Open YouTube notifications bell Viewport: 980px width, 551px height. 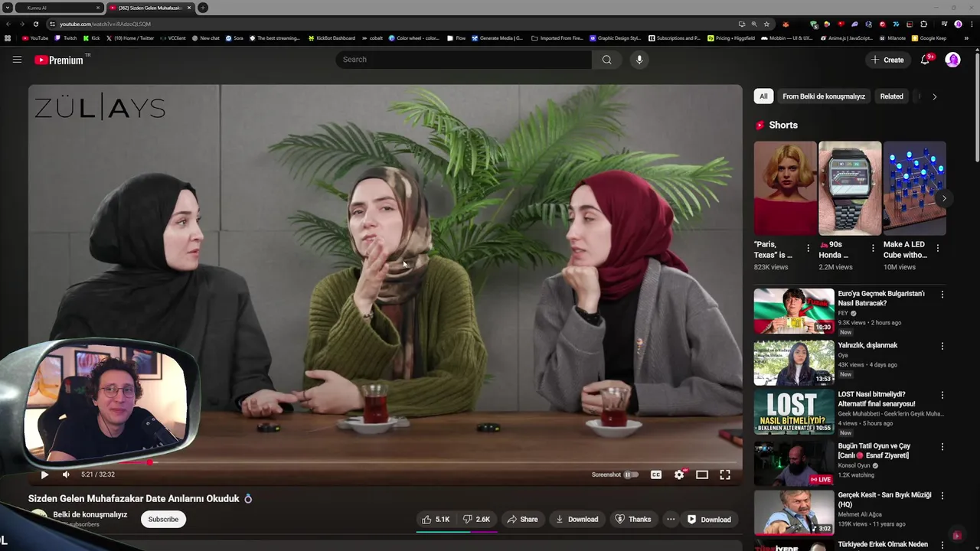tap(925, 60)
